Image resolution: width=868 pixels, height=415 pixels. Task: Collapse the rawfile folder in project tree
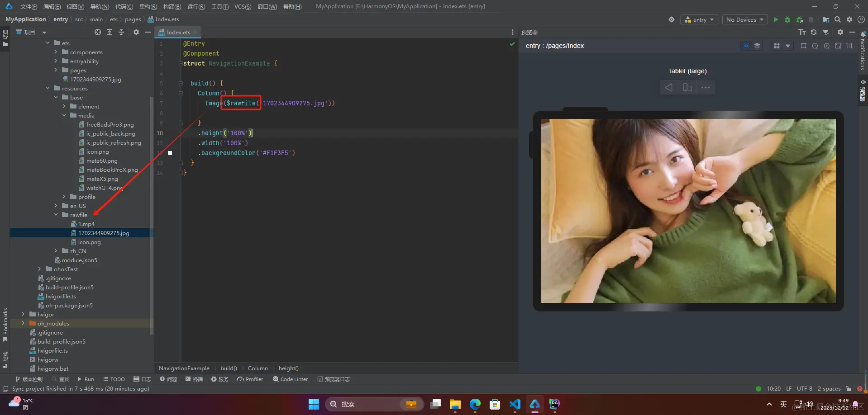pos(56,215)
